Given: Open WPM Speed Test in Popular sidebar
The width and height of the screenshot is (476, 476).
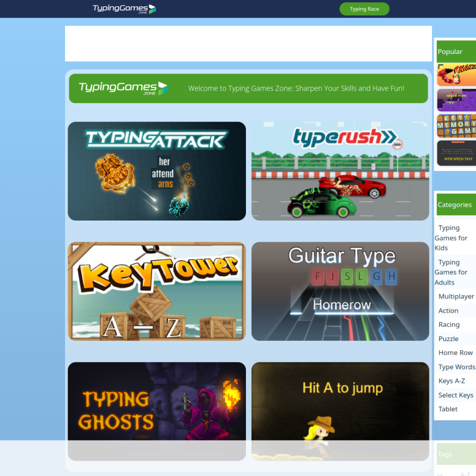Looking at the screenshot, I should tap(456, 153).
